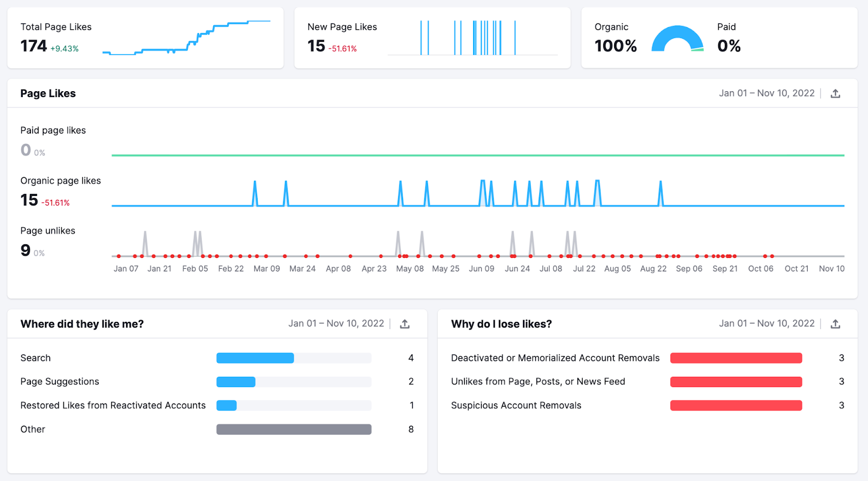Click the red Suspicious Account Removals bar
The width and height of the screenshot is (868, 481).
736,406
